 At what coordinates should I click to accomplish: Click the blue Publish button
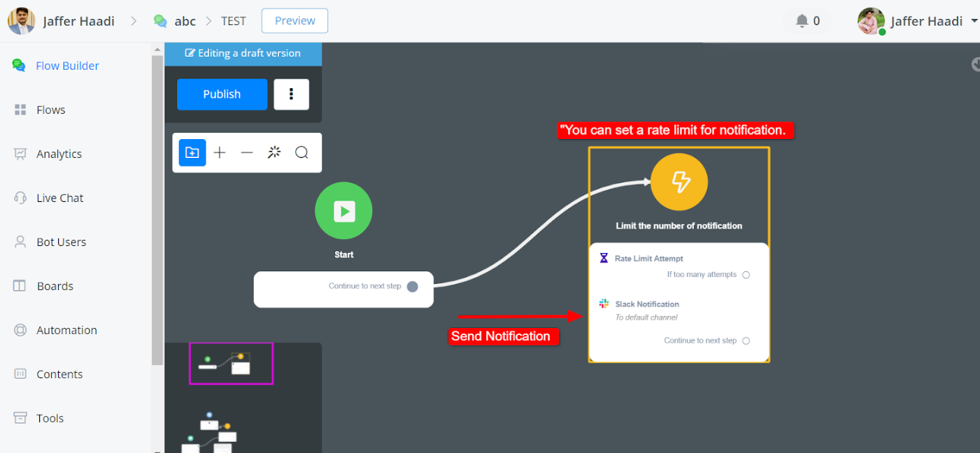pos(222,94)
